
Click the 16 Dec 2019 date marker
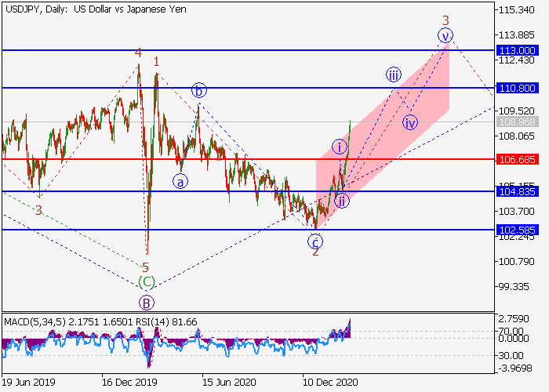129,382
